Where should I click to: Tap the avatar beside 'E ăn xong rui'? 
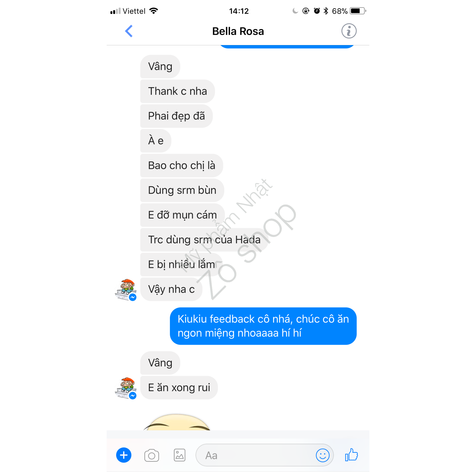point(126,388)
